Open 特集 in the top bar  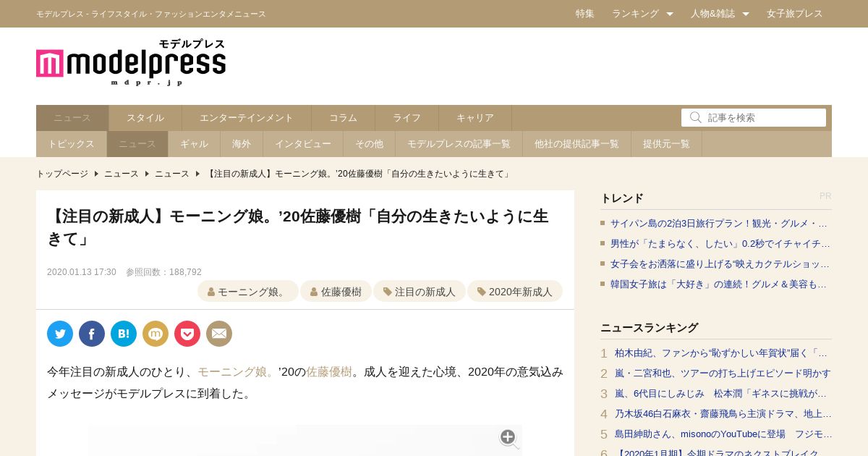pyautogui.click(x=585, y=14)
